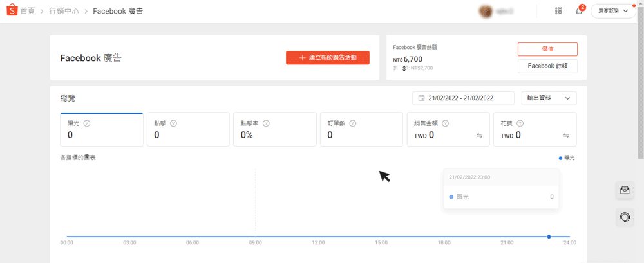The width and height of the screenshot is (644, 263).
Task: Select the 點擊率 metric card
Action: point(275,129)
